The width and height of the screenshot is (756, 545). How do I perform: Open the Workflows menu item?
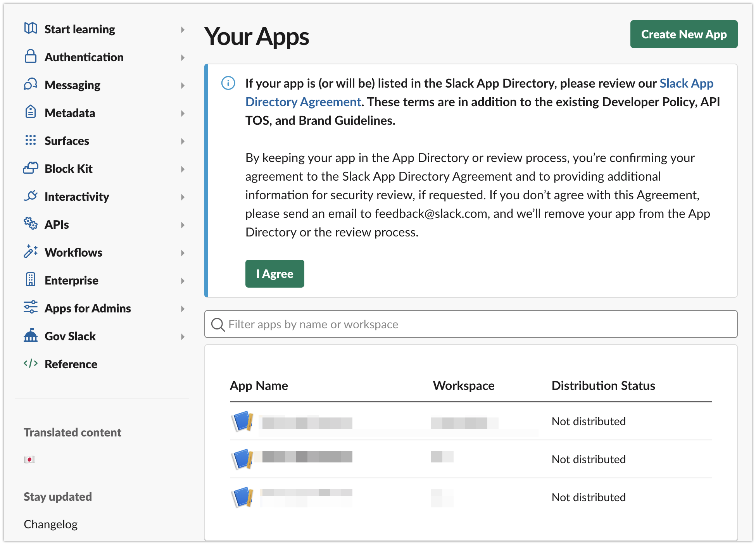[x=74, y=253]
